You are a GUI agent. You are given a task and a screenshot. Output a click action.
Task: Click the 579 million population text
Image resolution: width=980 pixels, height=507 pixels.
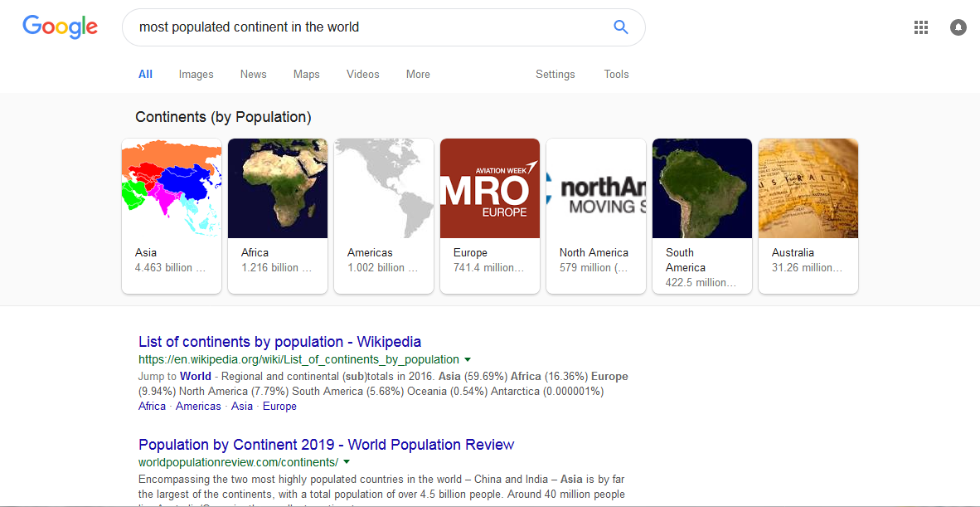pos(593,268)
